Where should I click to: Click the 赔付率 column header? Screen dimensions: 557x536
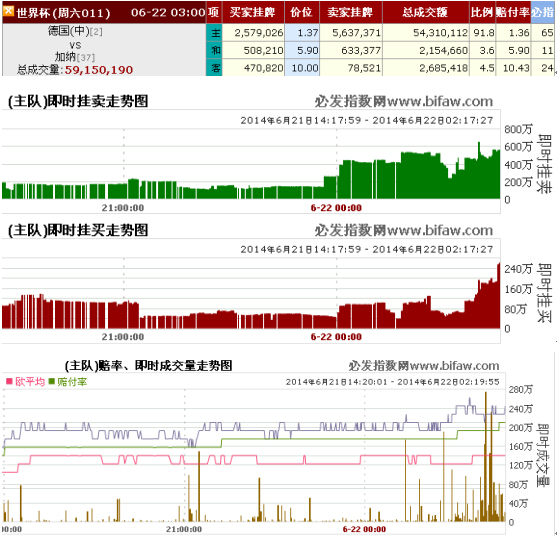tap(513, 12)
